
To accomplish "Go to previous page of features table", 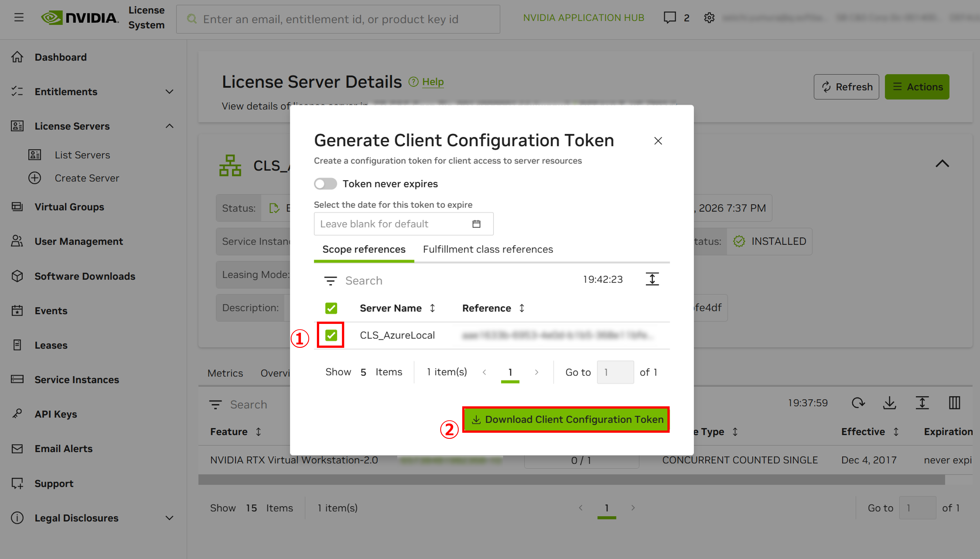I will click(x=581, y=508).
